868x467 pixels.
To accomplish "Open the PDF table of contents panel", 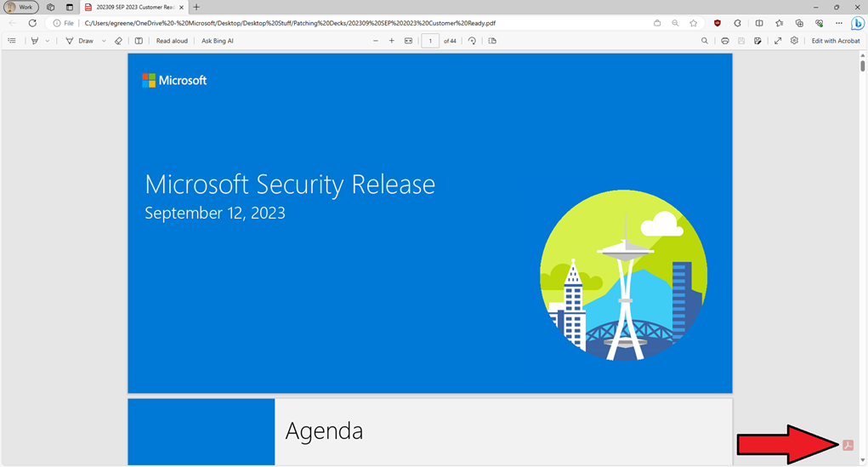I will tap(12, 41).
